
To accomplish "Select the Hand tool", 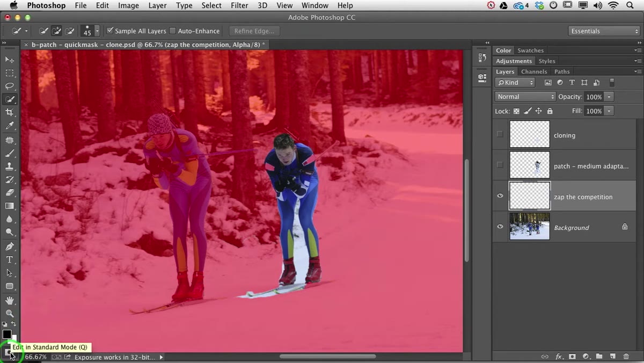I will coord(10,300).
